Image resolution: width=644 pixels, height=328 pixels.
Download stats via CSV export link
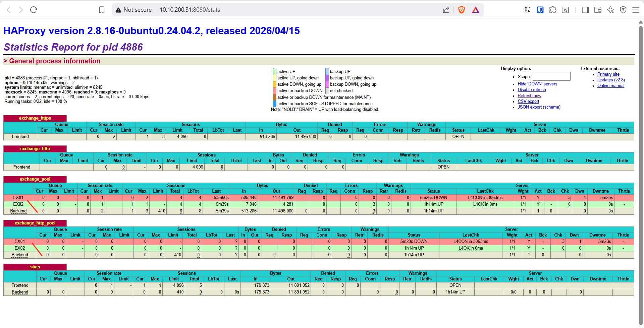[528, 102]
